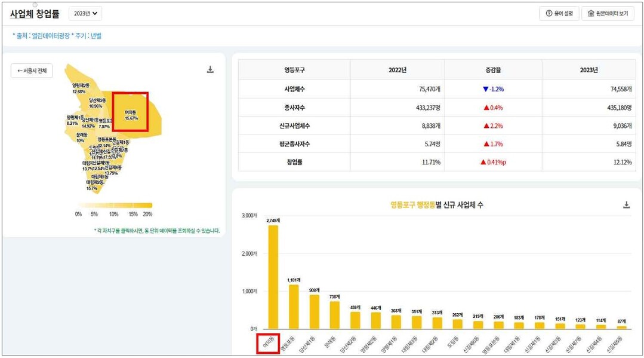Click the 2022년 column header
Viewport: 644px width, 358px height.
(x=397, y=70)
